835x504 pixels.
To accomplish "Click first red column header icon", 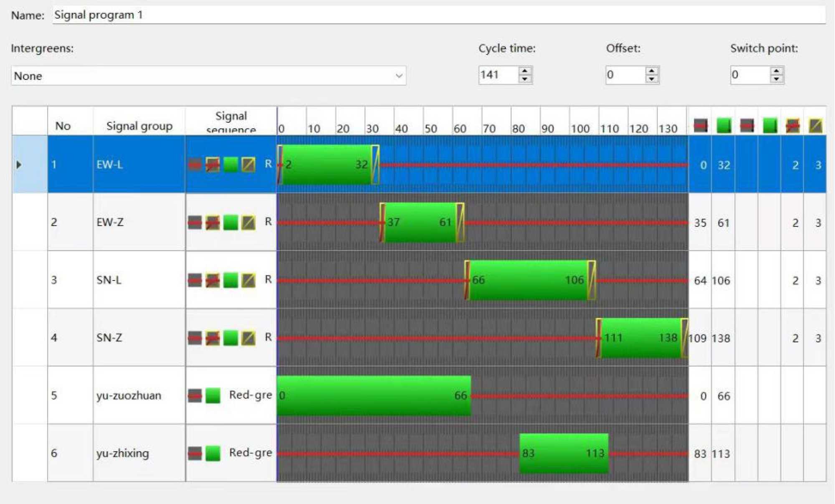I will click(x=700, y=125).
